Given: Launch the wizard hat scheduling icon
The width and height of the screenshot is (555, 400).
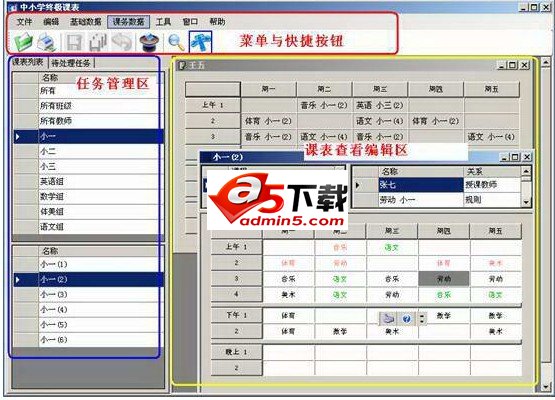Looking at the screenshot, I should 149,42.
